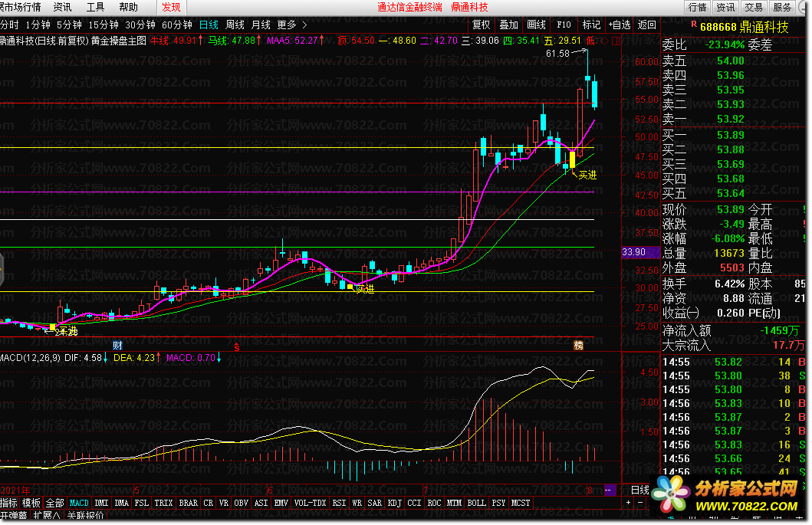Image resolution: width=812 pixels, height=525 pixels.
Task: Click the plus zoom-in button
Action: (628, 503)
